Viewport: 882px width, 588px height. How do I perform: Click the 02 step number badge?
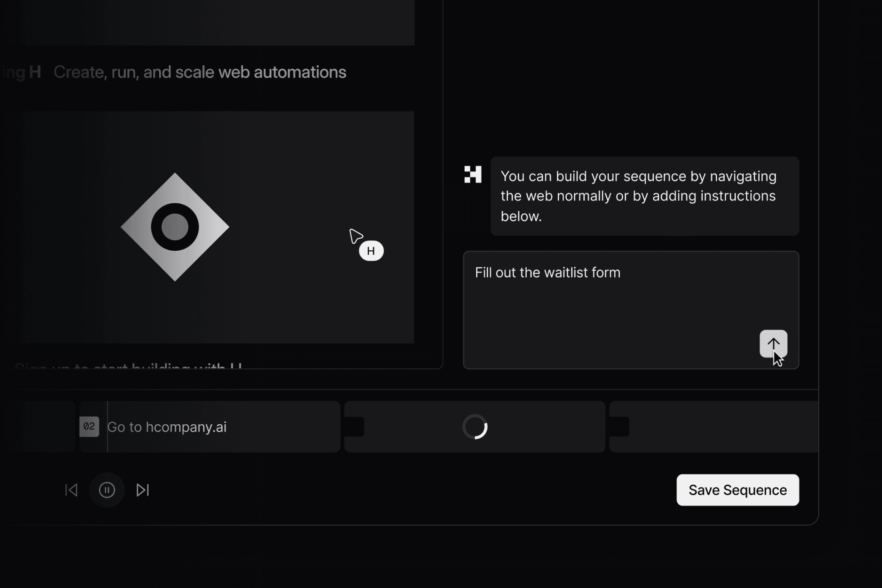pos(89,426)
